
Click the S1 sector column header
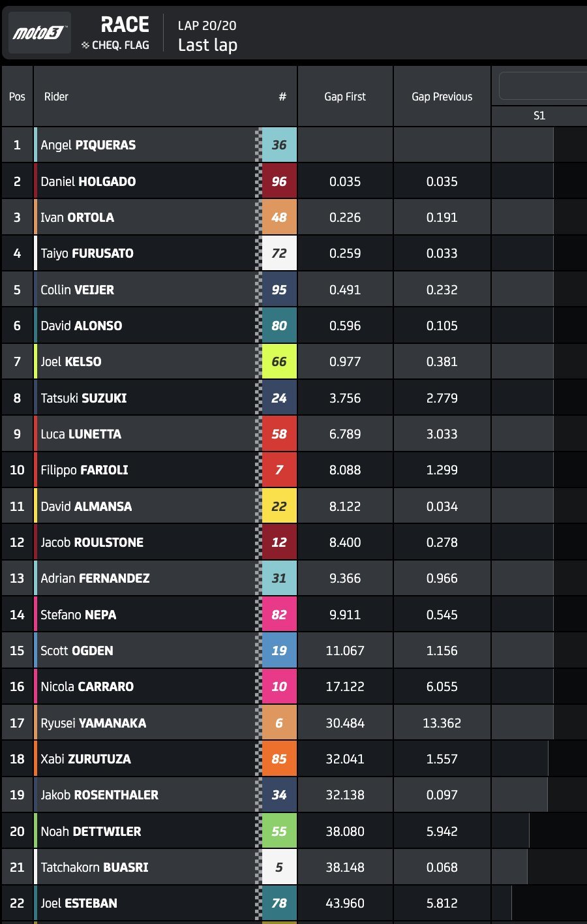(539, 115)
